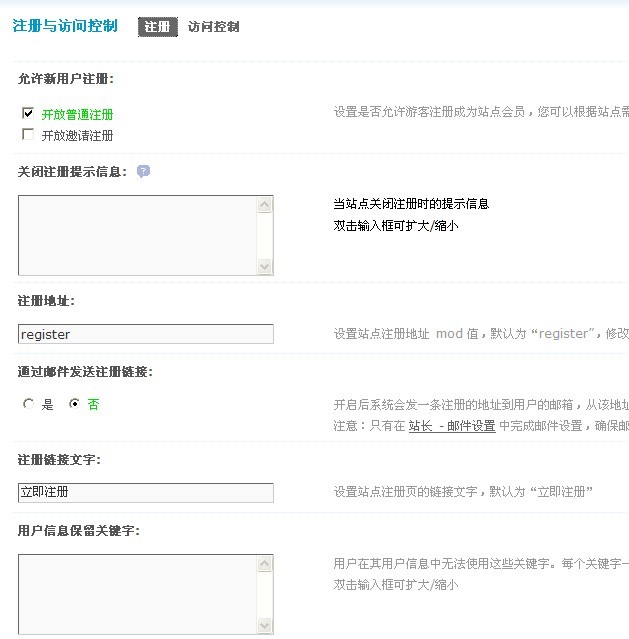Click help icon beside 关闭注册提示信息

(x=144, y=171)
